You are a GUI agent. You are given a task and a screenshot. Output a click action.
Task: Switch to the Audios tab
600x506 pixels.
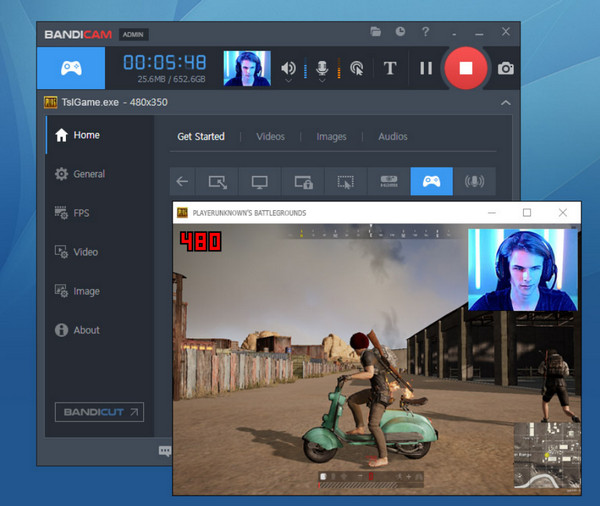(393, 137)
